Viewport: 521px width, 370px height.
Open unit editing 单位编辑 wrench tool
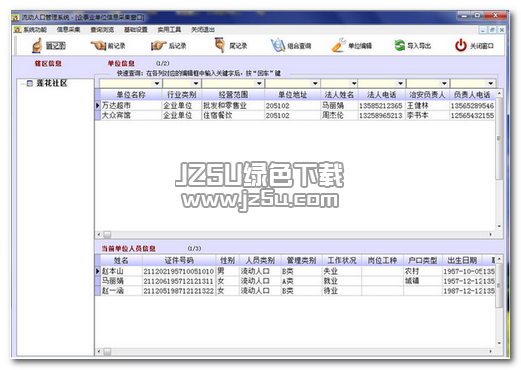point(352,46)
